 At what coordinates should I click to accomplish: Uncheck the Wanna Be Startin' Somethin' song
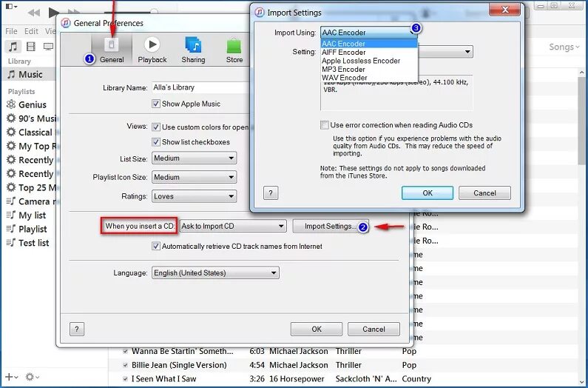[x=126, y=352]
